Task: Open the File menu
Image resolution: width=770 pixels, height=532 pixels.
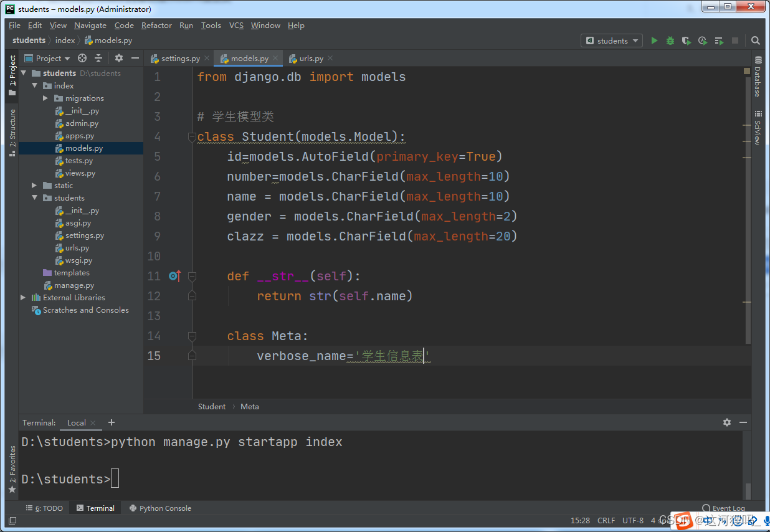Action: 14,25
